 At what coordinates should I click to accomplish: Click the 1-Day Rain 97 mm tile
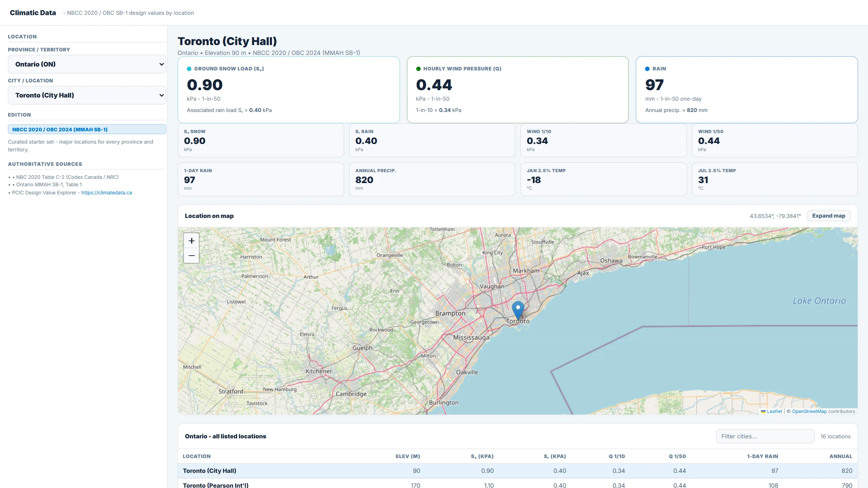261,179
